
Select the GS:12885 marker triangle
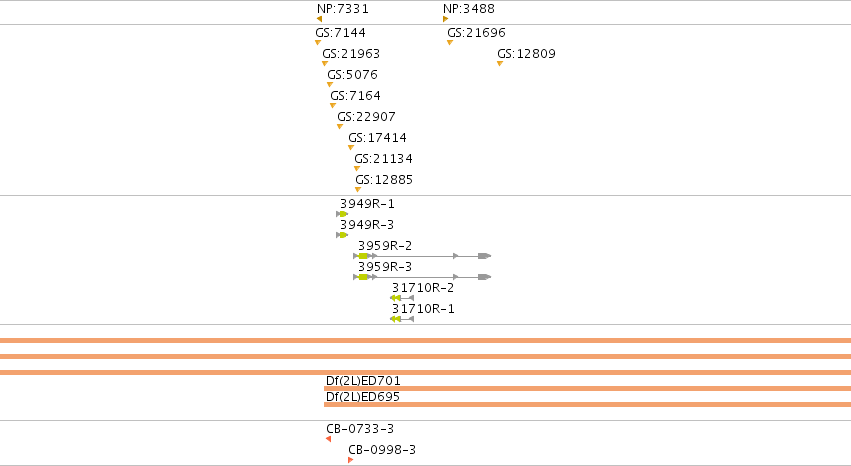[358, 189]
